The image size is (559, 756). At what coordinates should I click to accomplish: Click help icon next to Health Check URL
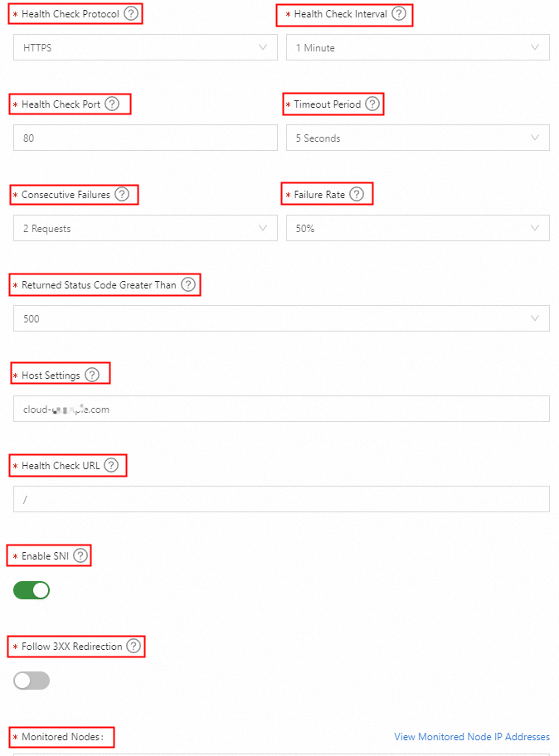[111, 465]
